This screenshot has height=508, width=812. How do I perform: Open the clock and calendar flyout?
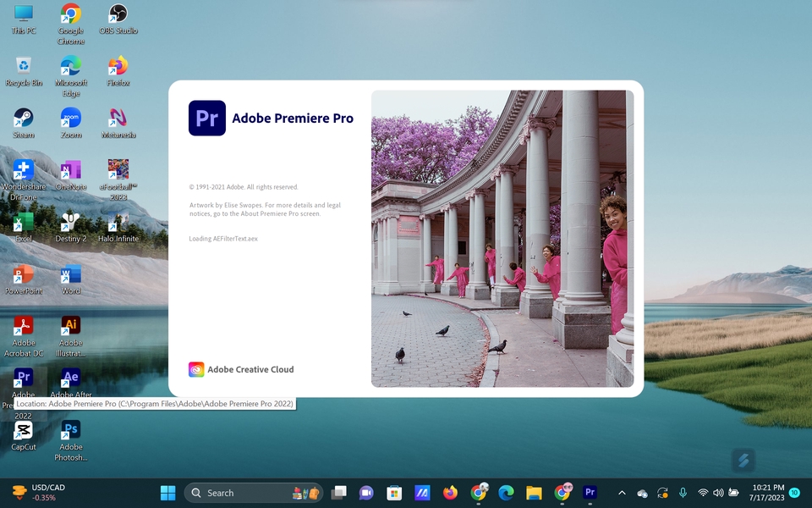768,493
